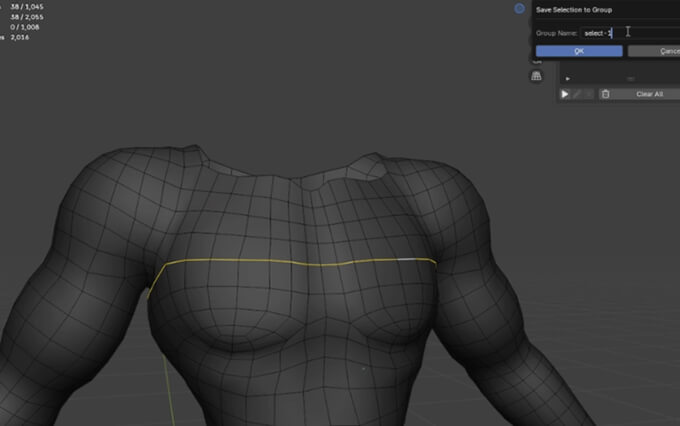
Task: Click the Save Selection to Group title
Action: pyautogui.click(x=575, y=9)
